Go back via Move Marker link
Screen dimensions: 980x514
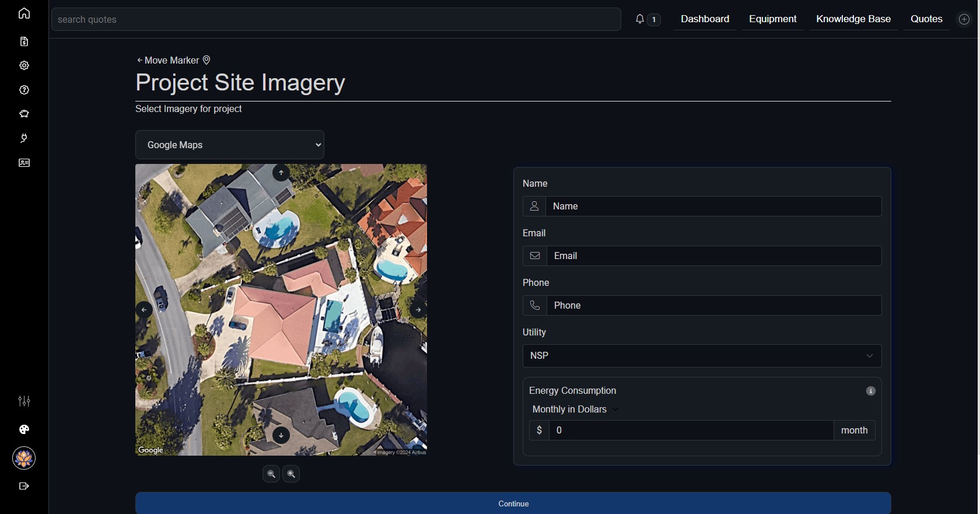pyautogui.click(x=173, y=60)
